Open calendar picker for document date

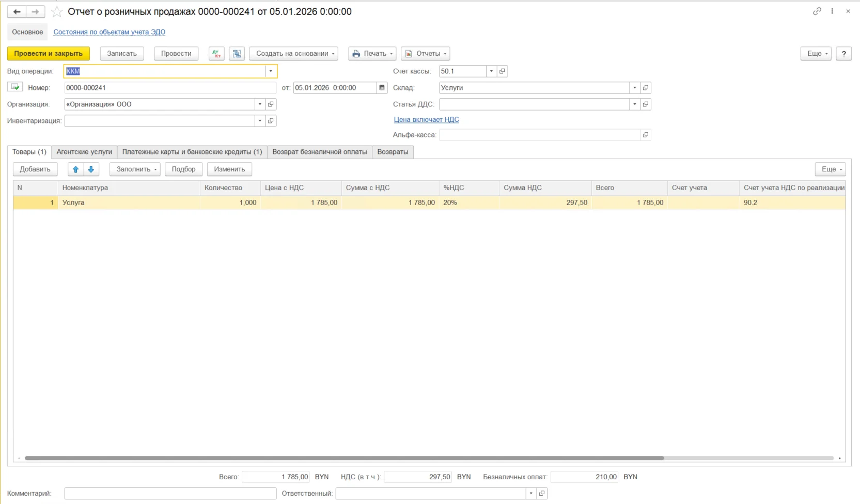382,88
